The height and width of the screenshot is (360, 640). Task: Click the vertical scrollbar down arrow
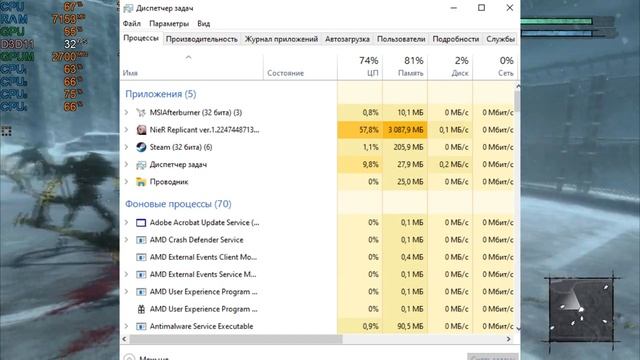click(518, 328)
